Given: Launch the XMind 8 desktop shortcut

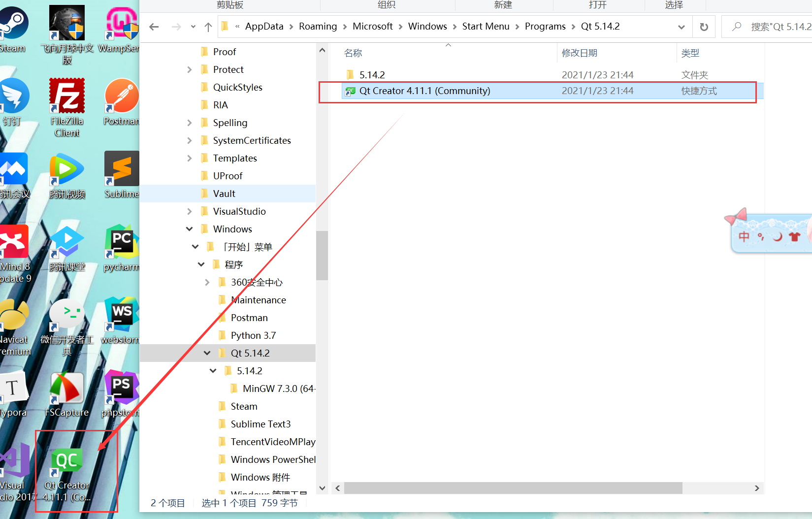Looking at the screenshot, I should click(15, 254).
